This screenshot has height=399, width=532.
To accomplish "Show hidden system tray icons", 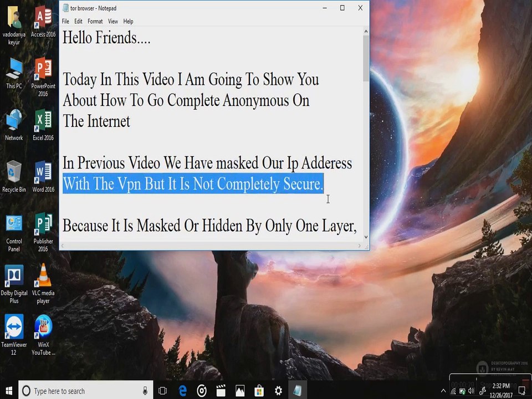I will point(443,391).
